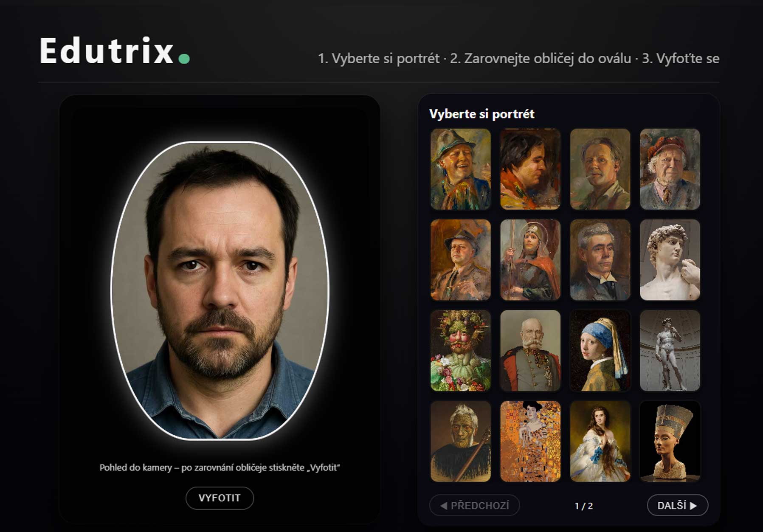Viewport: 763px width, 532px height.
Task: Select the armored woman holding a spear
Action: pos(529,260)
